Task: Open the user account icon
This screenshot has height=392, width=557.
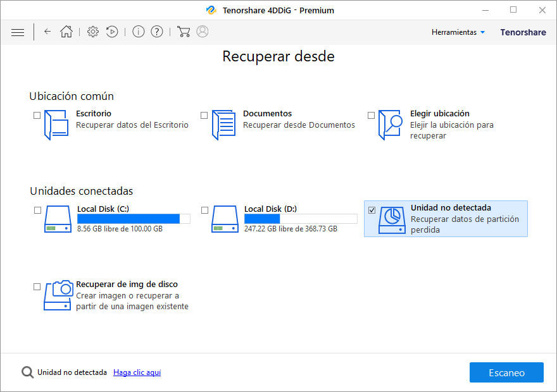Action: point(203,32)
